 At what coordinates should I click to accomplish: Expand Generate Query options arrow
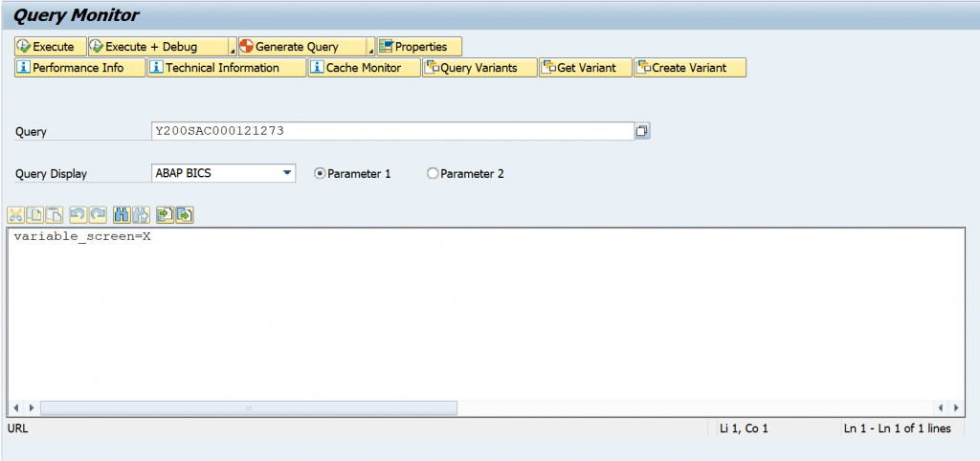(370, 47)
